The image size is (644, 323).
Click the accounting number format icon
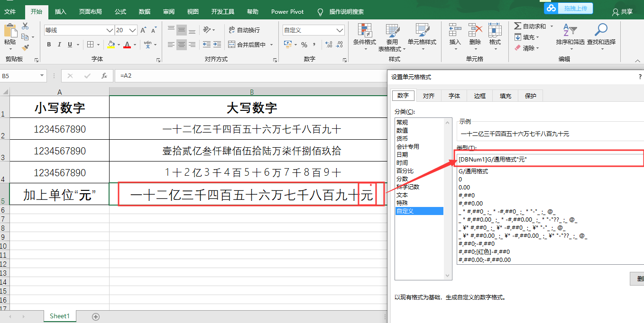pos(287,45)
